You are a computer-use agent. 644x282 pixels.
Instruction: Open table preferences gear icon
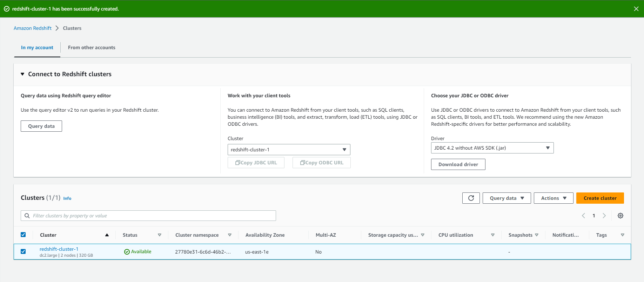point(620,216)
